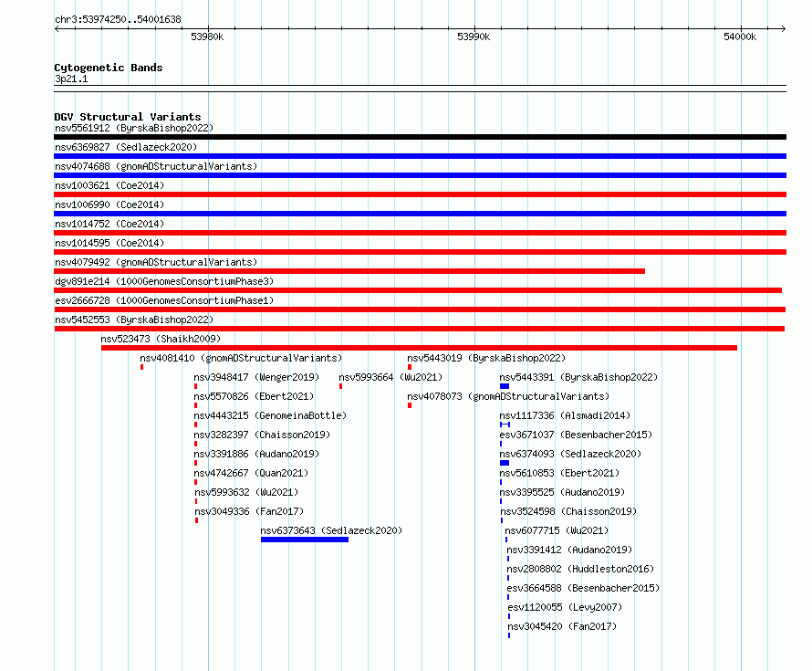Open nsv3282397 (Chaisson2019) label
The width and height of the screenshot is (812, 671).
pyautogui.click(x=262, y=435)
